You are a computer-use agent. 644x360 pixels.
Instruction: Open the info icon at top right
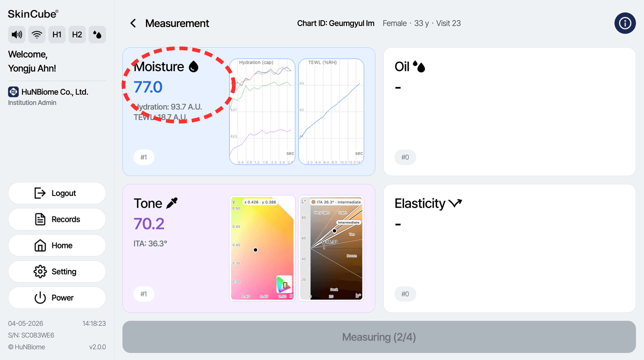(625, 23)
